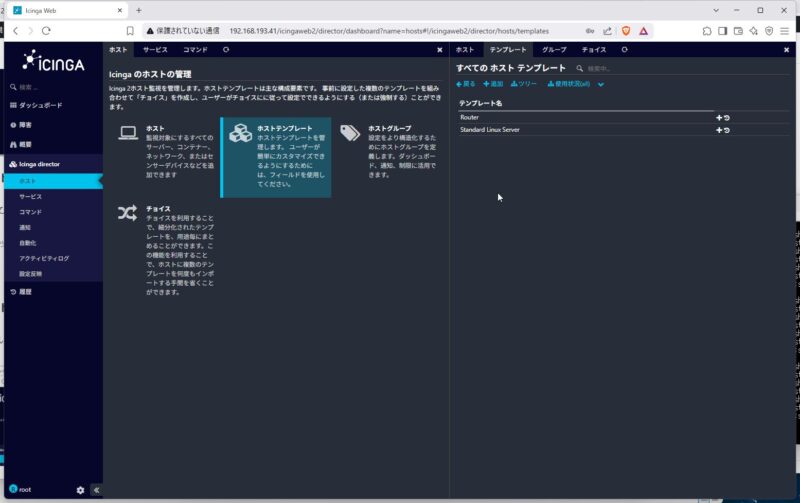Refresh the right pane via circular icon
Image resolution: width=800 pixels, height=503 pixels.
pos(624,49)
